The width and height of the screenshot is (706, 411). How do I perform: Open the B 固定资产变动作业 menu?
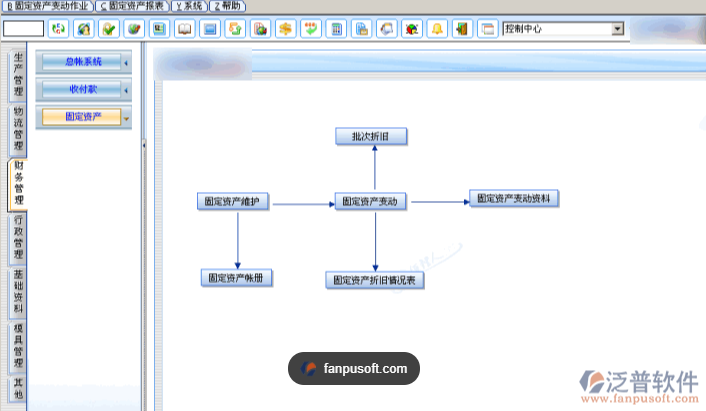pyautogui.click(x=48, y=6)
